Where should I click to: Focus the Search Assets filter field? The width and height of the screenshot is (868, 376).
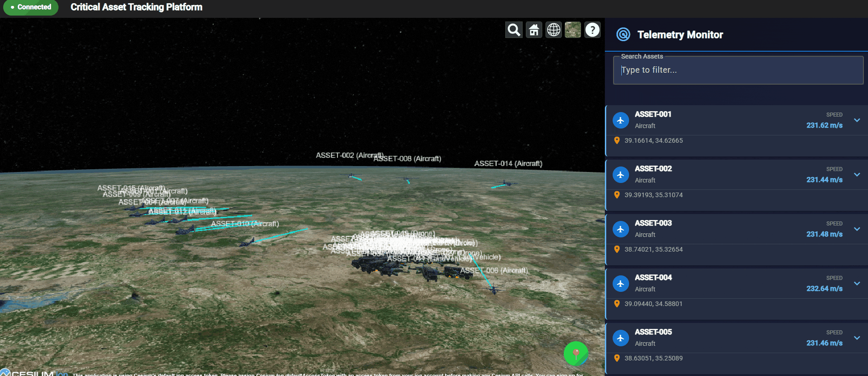click(738, 70)
